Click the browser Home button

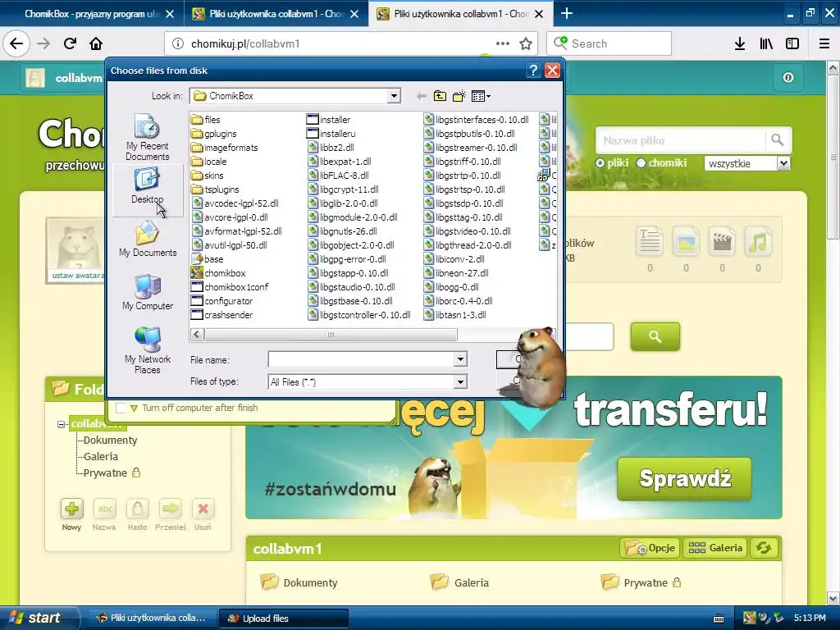(x=96, y=43)
